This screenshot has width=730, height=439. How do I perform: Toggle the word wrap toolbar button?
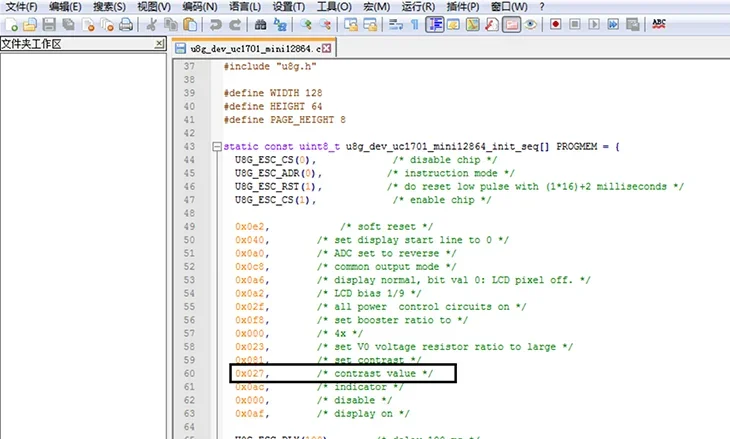[x=396, y=24]
